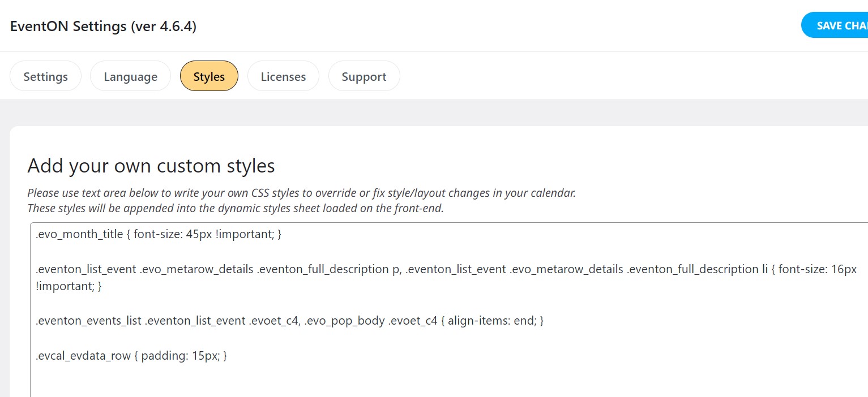Click the .evcal_evdata_row padding line
This screenshot has width=868, height=397.
[131, 356]
